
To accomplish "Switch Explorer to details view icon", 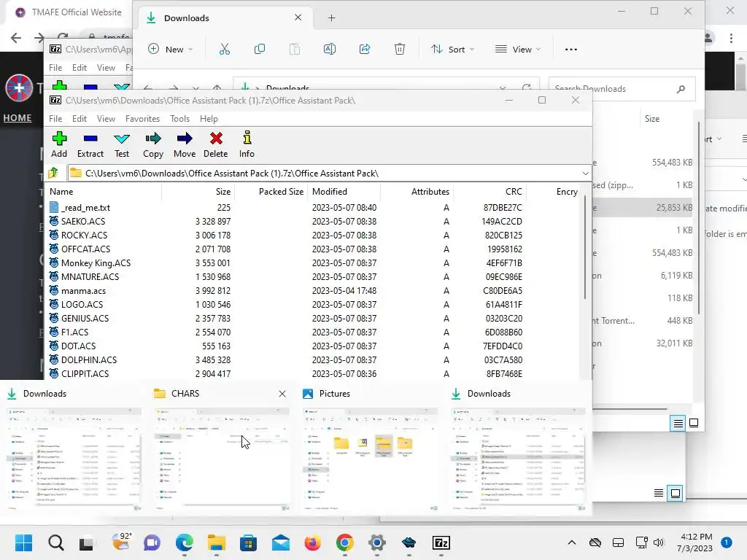I will (678, 423).
